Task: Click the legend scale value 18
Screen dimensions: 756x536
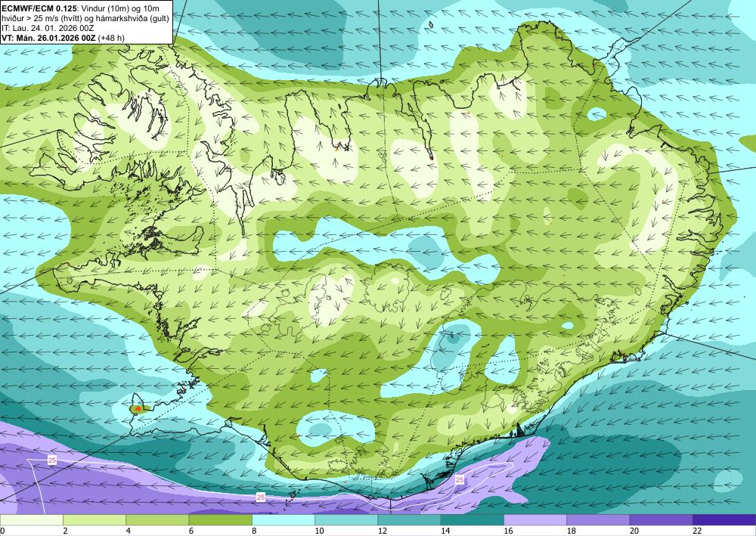Action: point(572,531)
